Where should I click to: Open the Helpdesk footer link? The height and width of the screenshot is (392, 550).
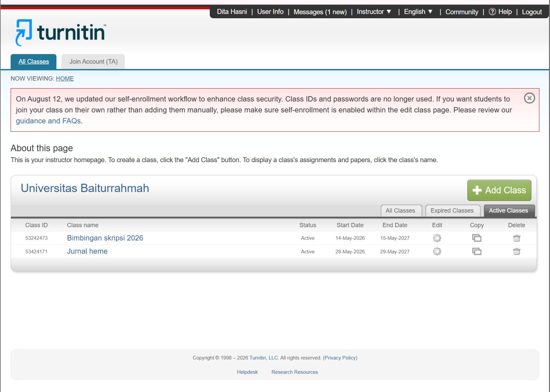pyautogui.click(x=247, y=372)
